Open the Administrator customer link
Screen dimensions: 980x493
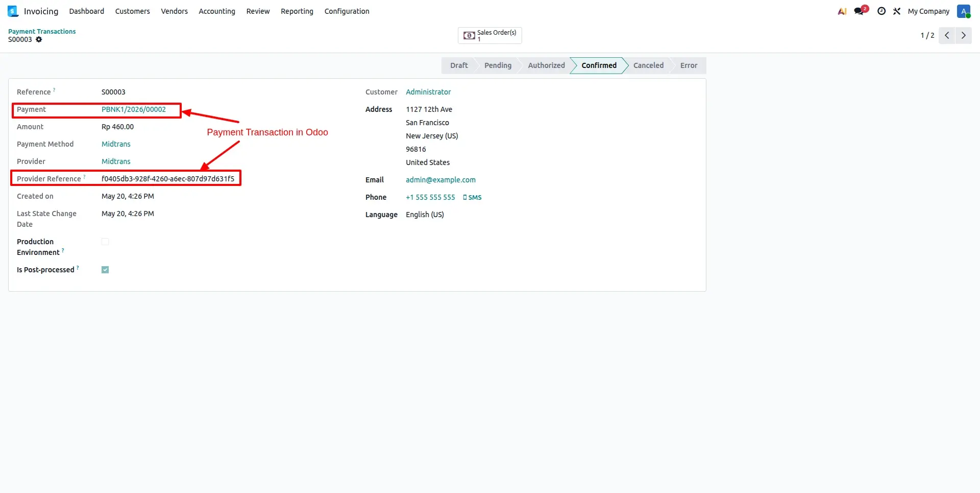click(x=428, y=92)
